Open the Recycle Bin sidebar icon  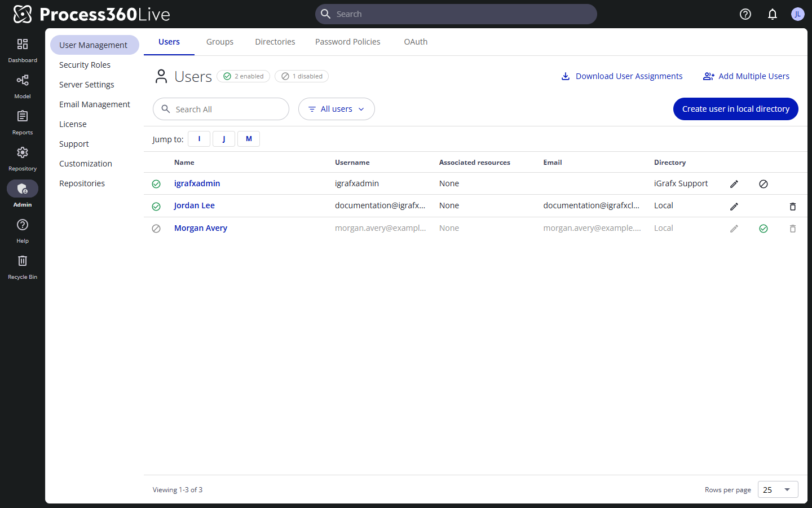coord(23,266)
